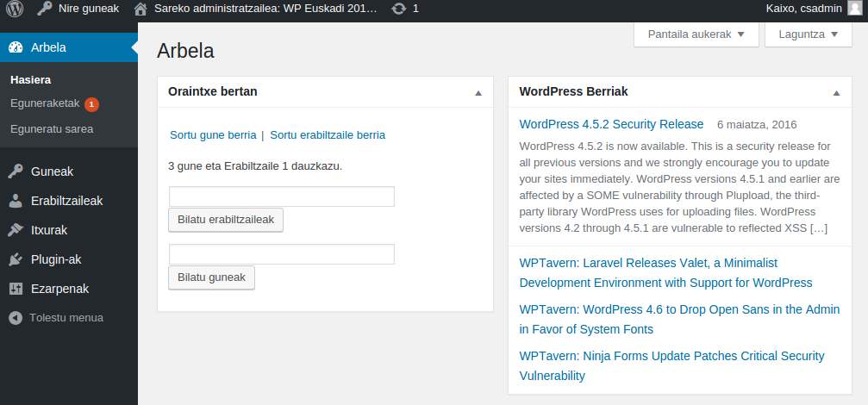Collapse the WordPress Berriak panel
Screen dimensions: 868x405
pos(836,93)
